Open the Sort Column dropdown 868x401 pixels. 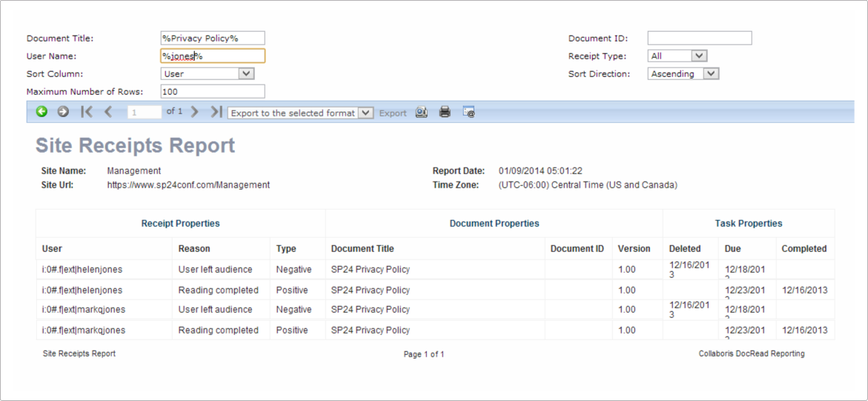pyautogui.click(x=247, y=74)
